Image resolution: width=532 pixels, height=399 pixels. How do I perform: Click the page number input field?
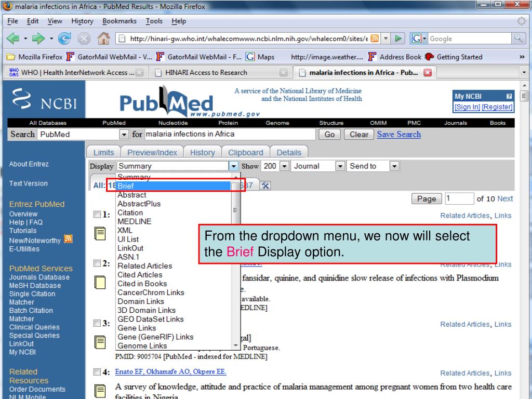459,198
